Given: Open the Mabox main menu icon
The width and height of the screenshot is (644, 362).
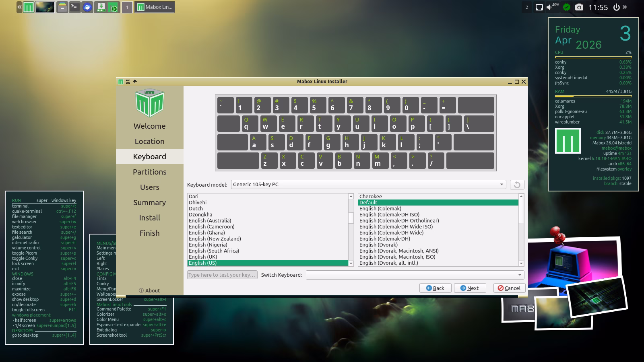Looking at the screenshot, I should point(28,7).
